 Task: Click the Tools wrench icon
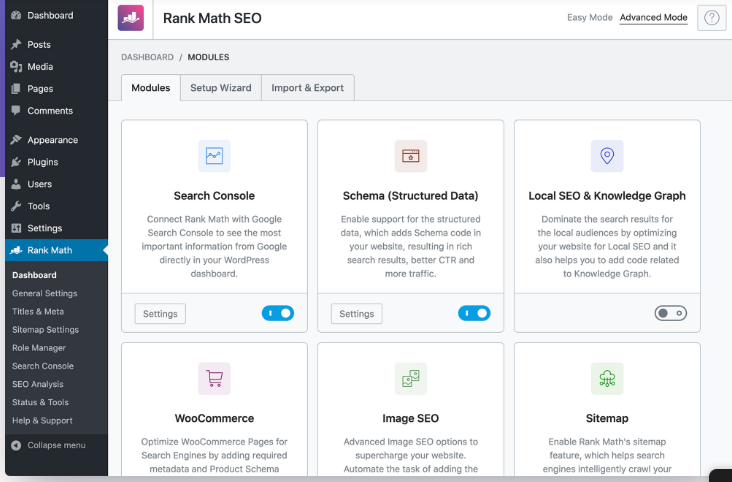coord(16,206)
